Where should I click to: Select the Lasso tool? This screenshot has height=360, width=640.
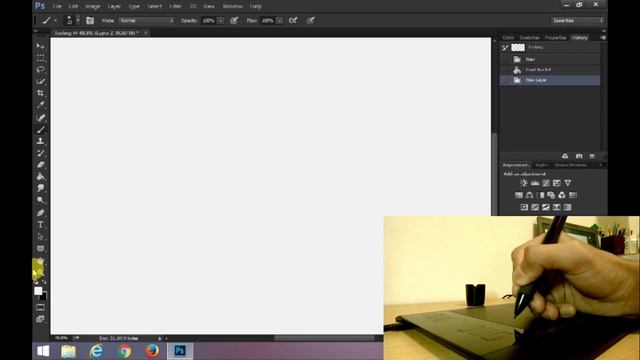click(40, 70)
